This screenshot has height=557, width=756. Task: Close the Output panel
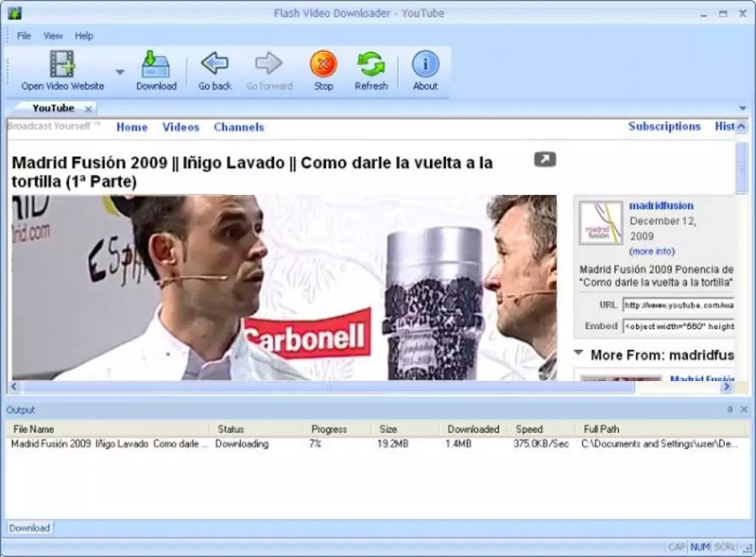click(744, 409)
